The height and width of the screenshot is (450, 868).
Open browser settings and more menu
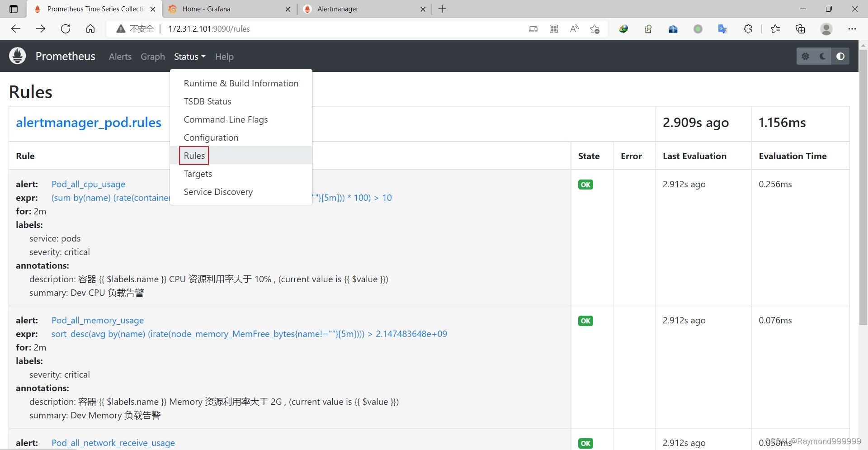pos(852,29)
